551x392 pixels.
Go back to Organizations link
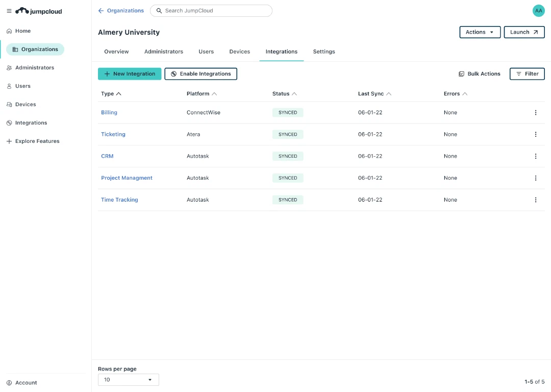(121, 11)
